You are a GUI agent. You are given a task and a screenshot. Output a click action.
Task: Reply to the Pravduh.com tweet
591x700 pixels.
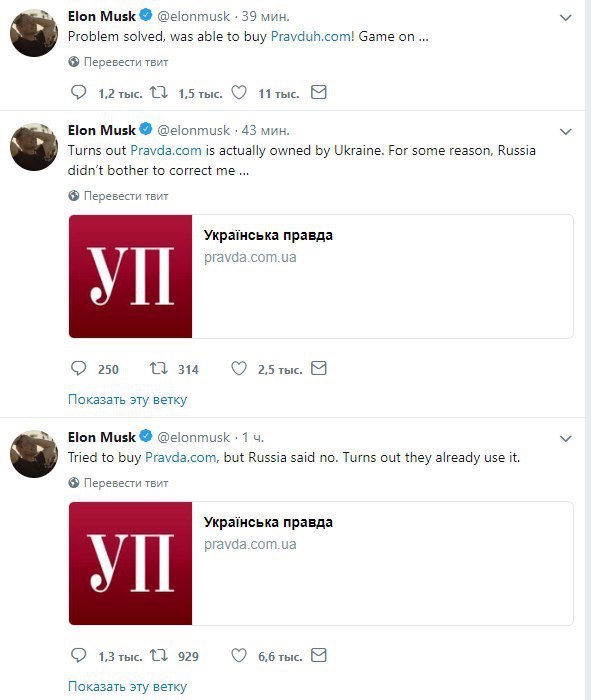pyautogui.click(x=79, y=92)
